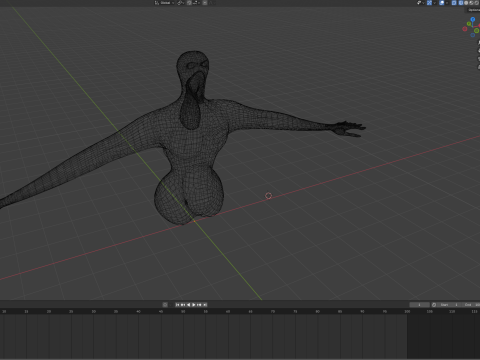Jump to the timeline end frame
Image resolution: width=480 pixels, height=360 pixels.
point(205,305)
